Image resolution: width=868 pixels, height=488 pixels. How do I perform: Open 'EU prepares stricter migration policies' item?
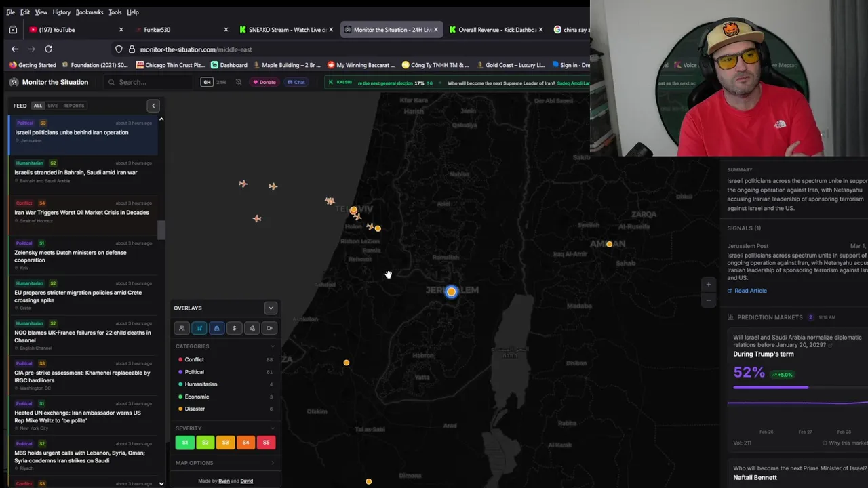pyautogui.click(x=83, y=296)
